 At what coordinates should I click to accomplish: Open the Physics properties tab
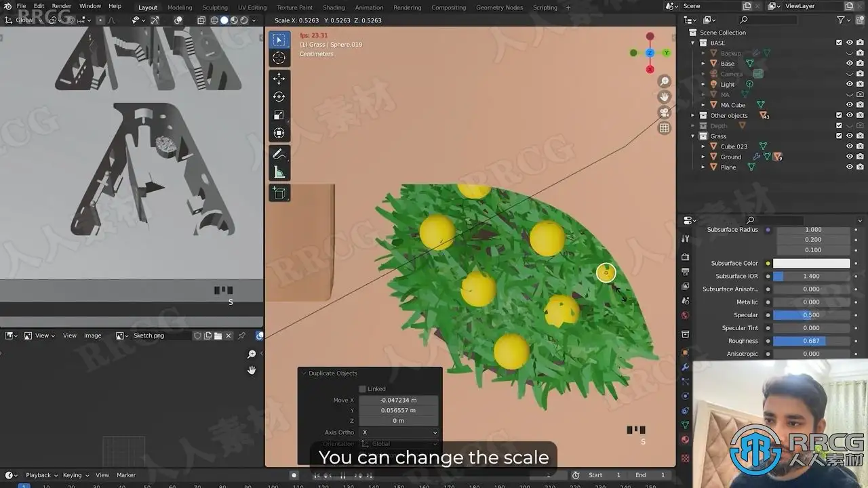pos(685,396)
